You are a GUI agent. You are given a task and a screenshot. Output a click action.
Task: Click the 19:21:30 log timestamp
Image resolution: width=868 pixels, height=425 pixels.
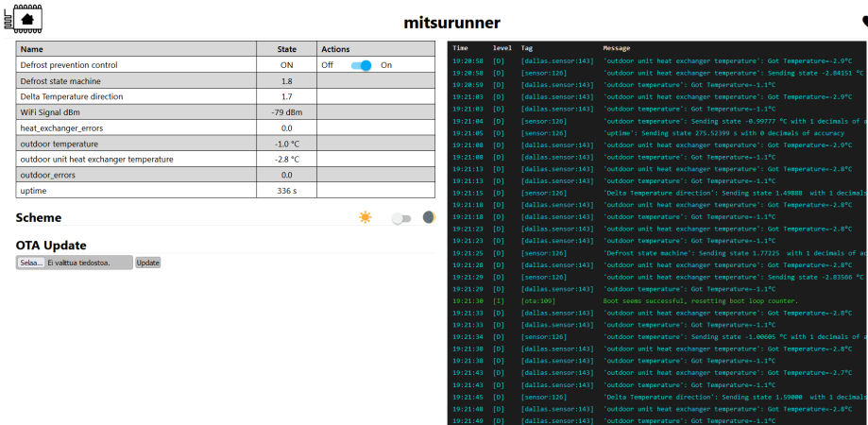click(468, 301)
